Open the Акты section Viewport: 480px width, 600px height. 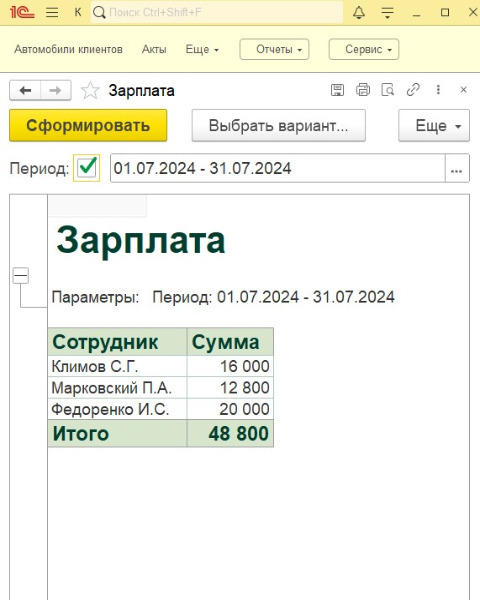pos(154,49)
